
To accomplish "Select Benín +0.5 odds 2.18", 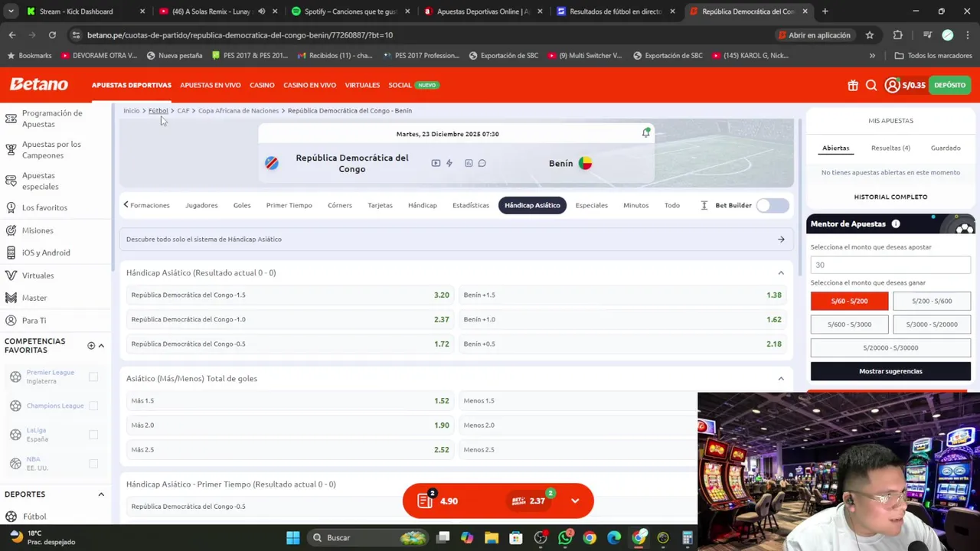I will pos(622,344).
